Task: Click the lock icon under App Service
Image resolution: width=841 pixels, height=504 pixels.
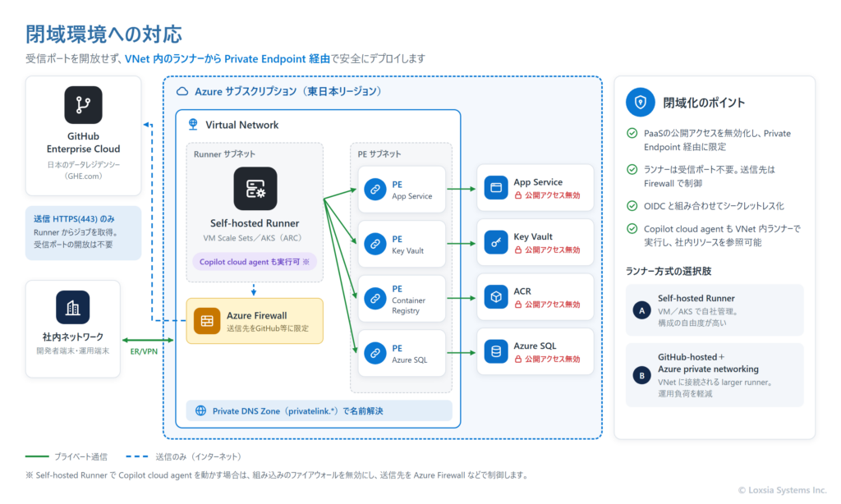Action: click(518, 195)
